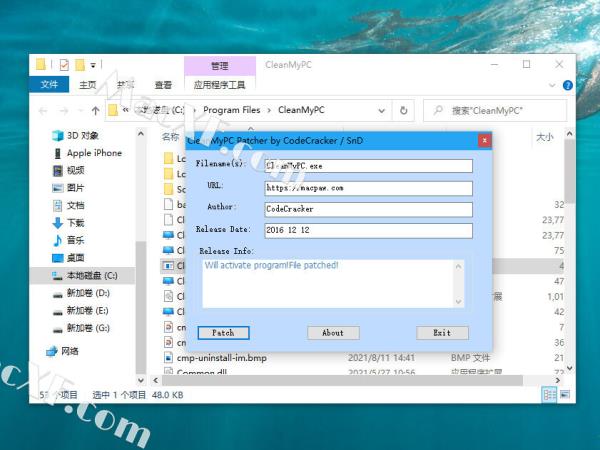This screenshot has width=600, height=450.
Task: Expand address bar history dropdown
Action: (382, 111)
